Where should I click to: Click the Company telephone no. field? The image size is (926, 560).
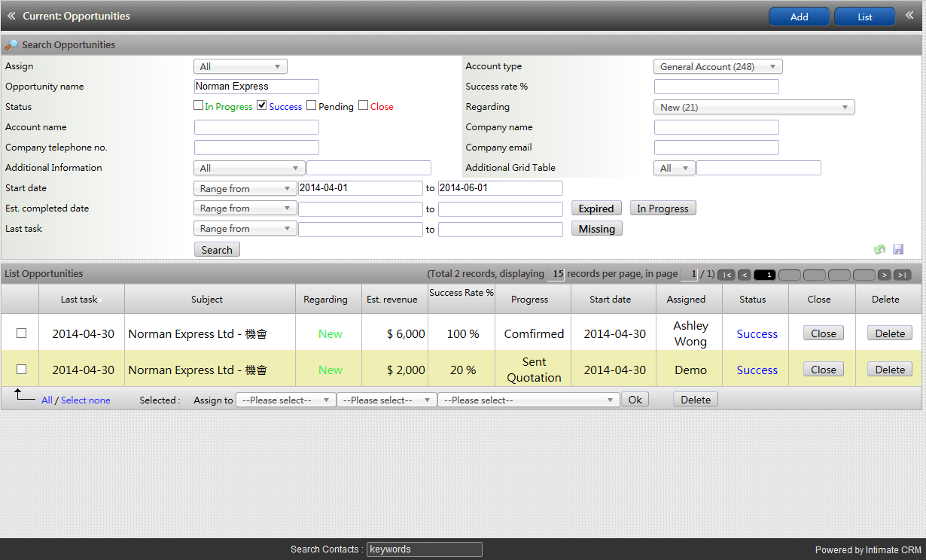click(257, 148)
